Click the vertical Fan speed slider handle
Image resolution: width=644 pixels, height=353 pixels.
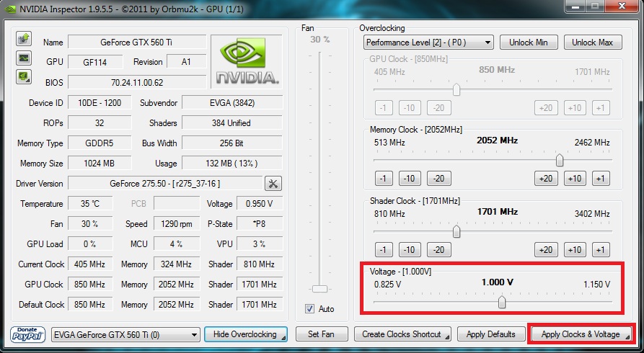point(319,289)
